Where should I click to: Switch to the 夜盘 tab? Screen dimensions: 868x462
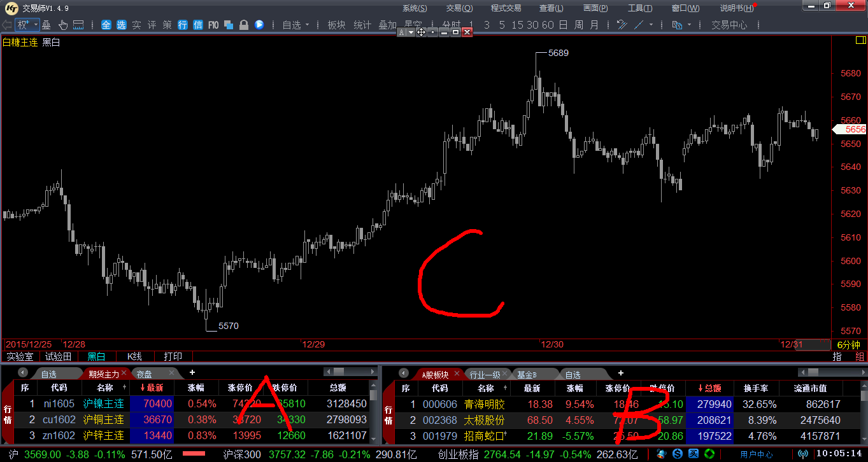pyautogui.click(x=145, y=374)
